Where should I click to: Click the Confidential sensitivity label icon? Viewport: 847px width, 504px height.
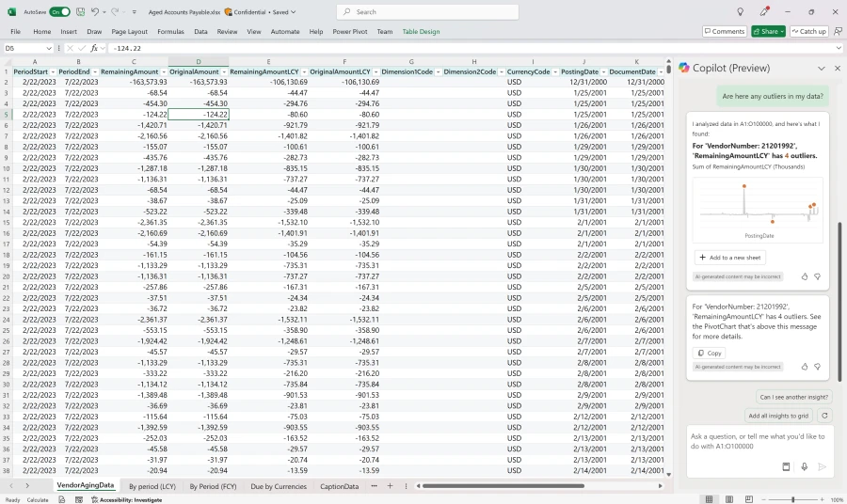(228, 12)
